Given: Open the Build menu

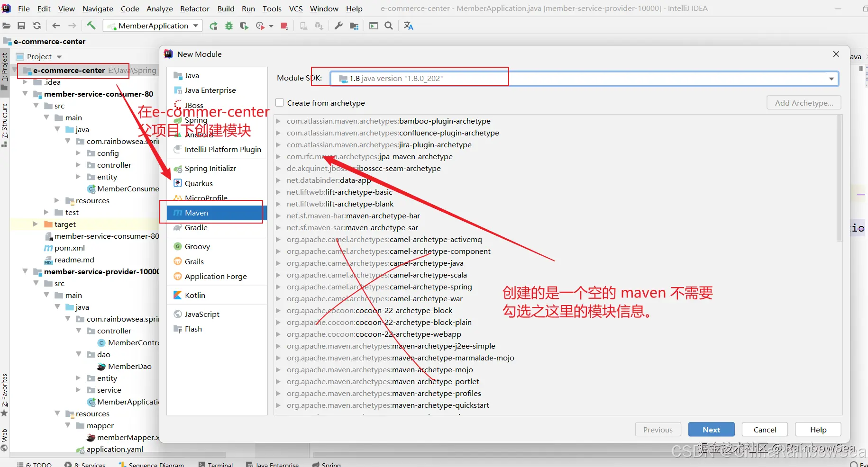Looking at the screenshot, I should point(226,9).
